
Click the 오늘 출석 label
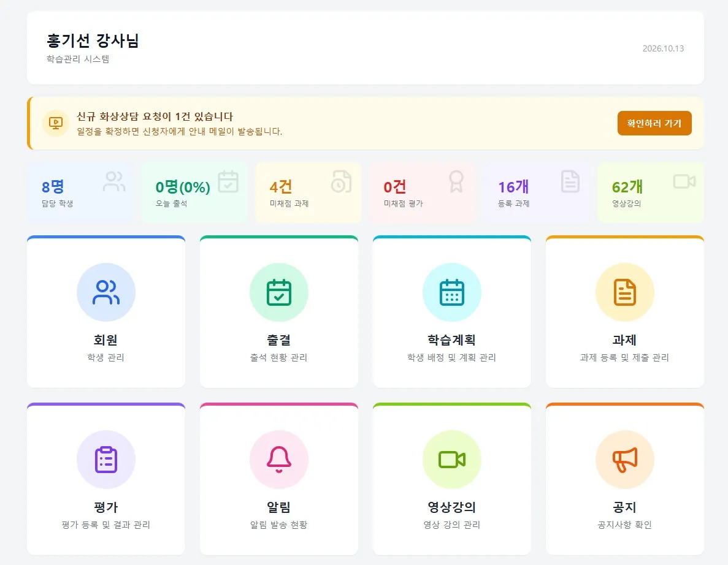pyautogui.click(x=171, y=203)
